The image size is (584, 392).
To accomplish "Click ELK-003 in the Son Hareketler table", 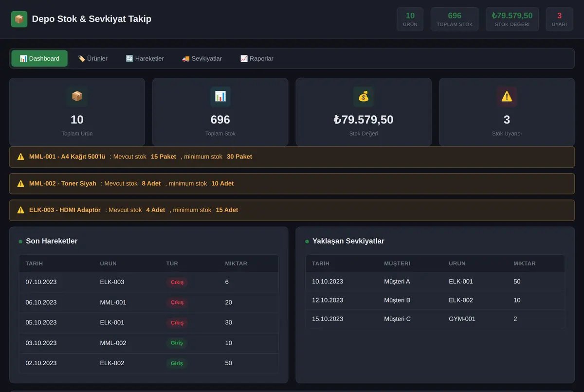I will (x=112, y=282).
